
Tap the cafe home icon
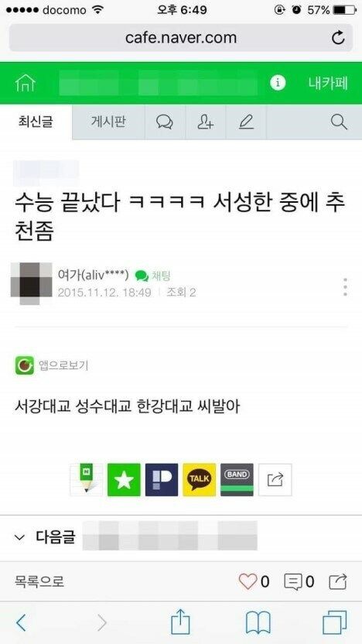tap(25, 84)
